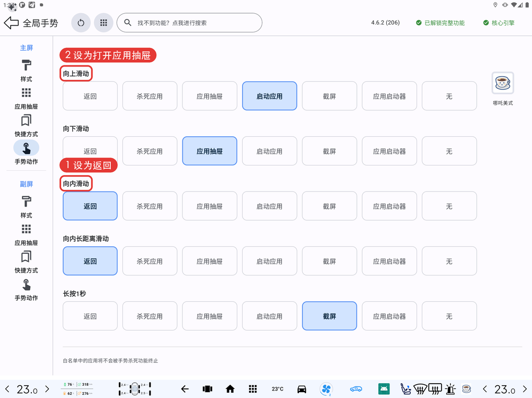
Task: Tap the tire pressure car diagram widget
Action: pos(135,389)
